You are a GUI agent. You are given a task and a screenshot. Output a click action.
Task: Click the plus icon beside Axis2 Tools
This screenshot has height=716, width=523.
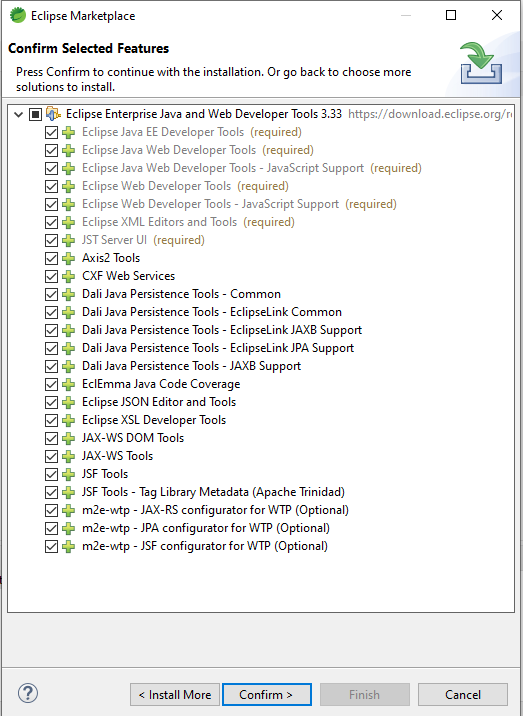click(x=69, y=258)
